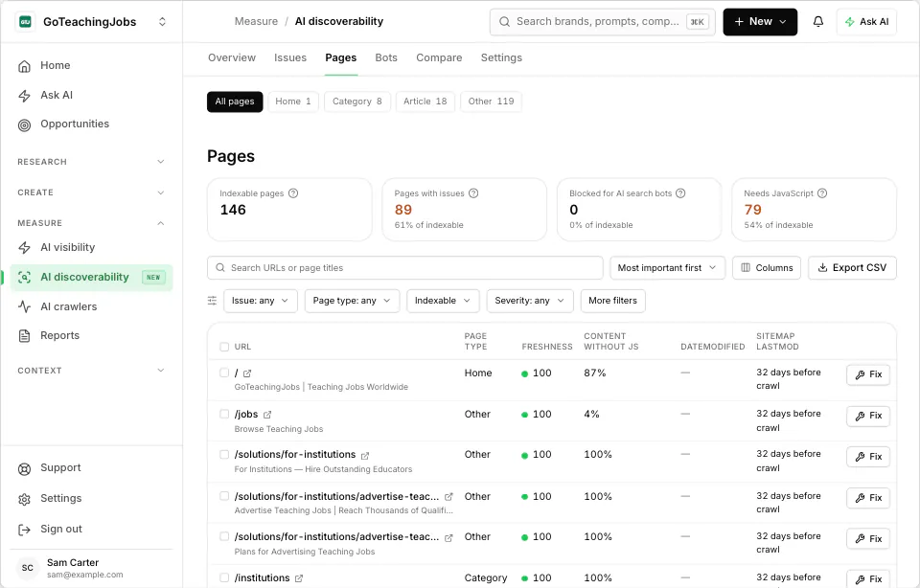Image resolution: width=920 pixels, height=588 pixels.
Task: Click the Search URLs or page titles field
Action: click(404, 268)
